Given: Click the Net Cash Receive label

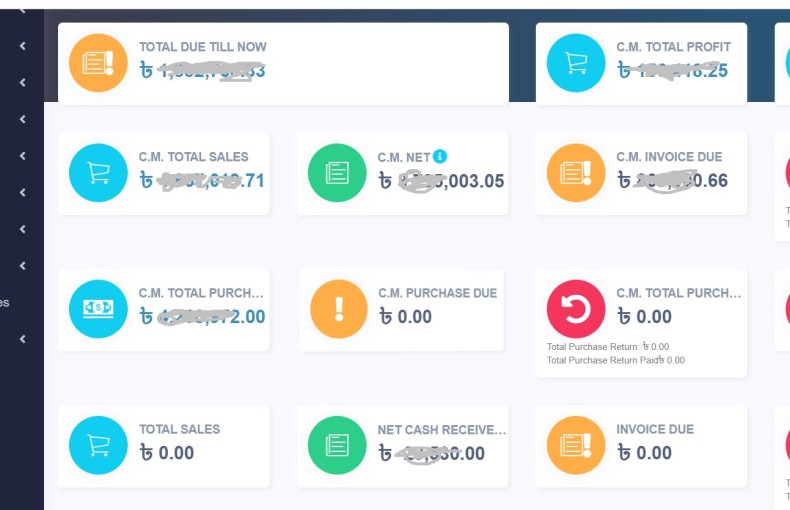Looking at the screenshot, I should point(442,430).
